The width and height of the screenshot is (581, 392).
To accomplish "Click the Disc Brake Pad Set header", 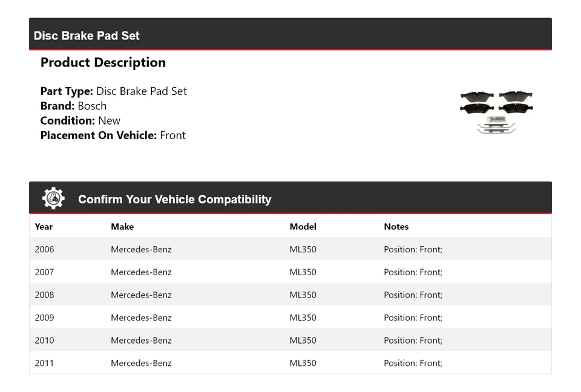I will tap(87, 36).
